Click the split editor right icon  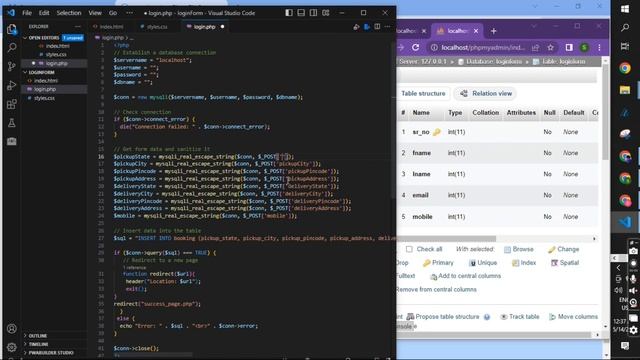[377, 27]
